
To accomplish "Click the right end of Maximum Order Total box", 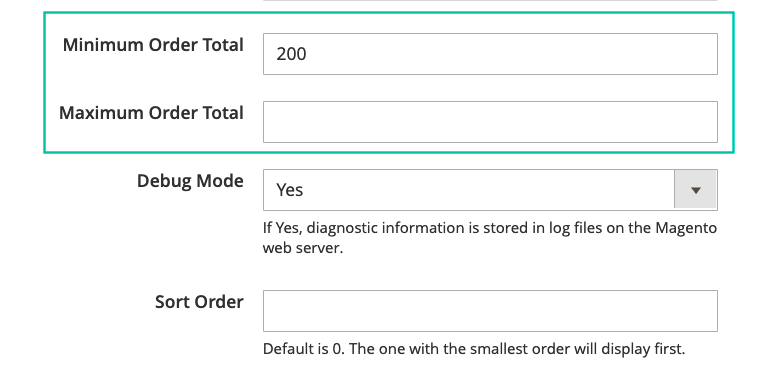I will coord(704,122).
